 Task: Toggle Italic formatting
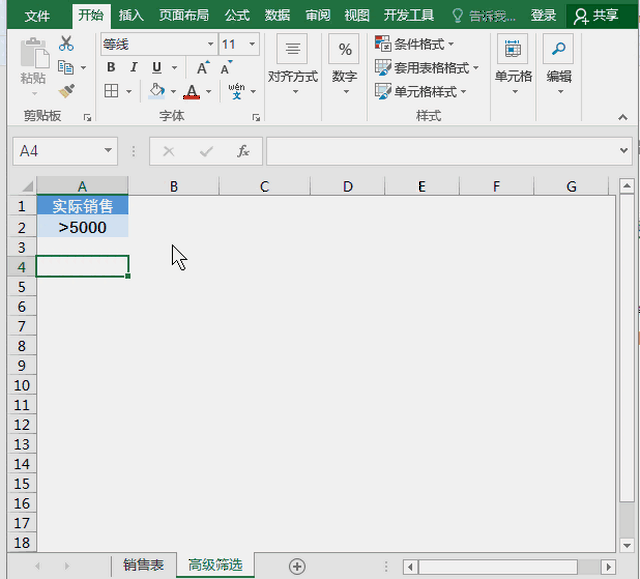tap(133, 67)
